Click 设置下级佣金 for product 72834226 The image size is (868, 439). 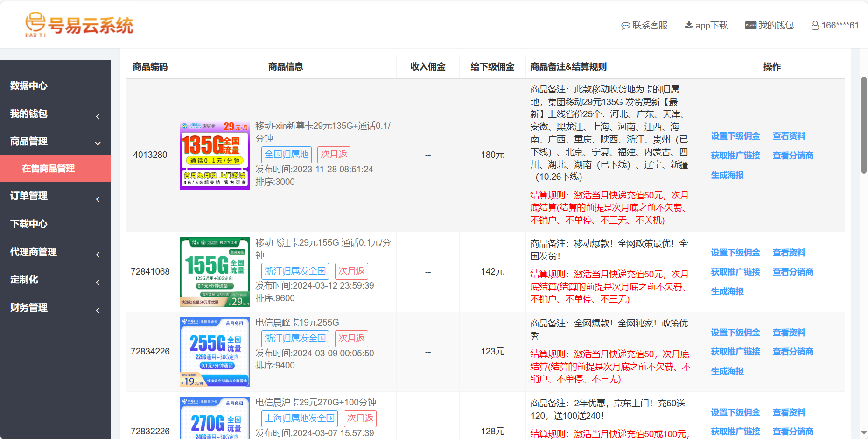point(735,333)
